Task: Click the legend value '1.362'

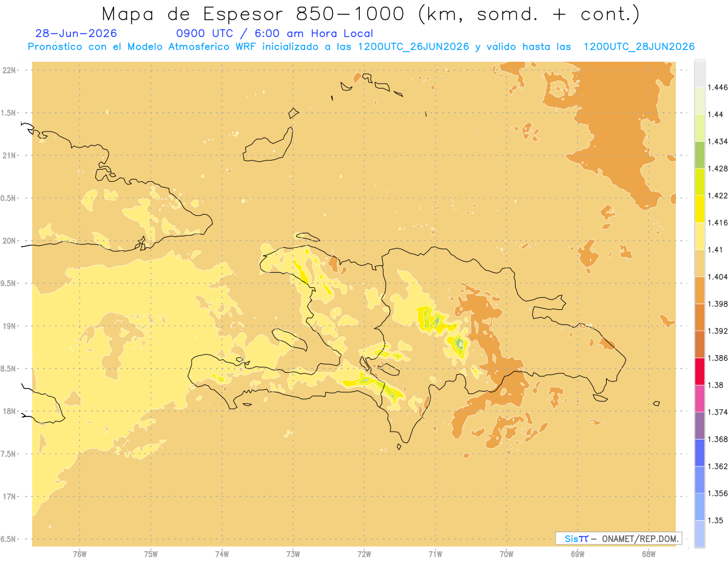Action: pos(717,466)
